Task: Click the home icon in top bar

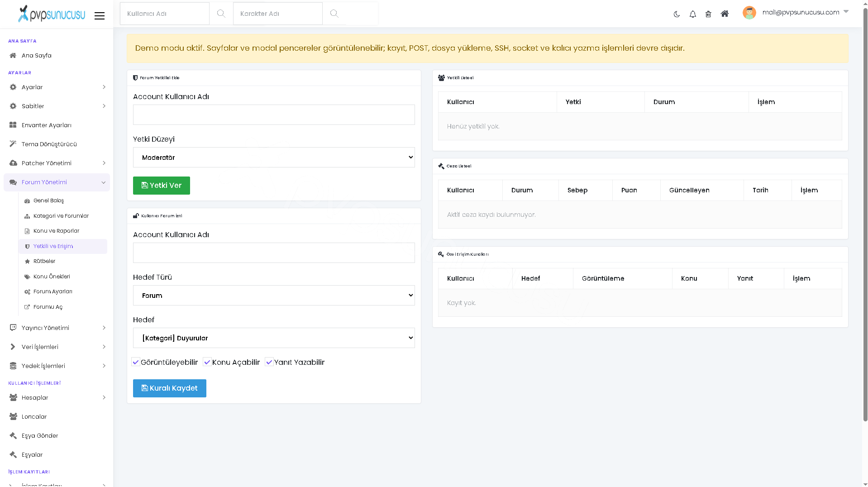Action: point(725,14)
